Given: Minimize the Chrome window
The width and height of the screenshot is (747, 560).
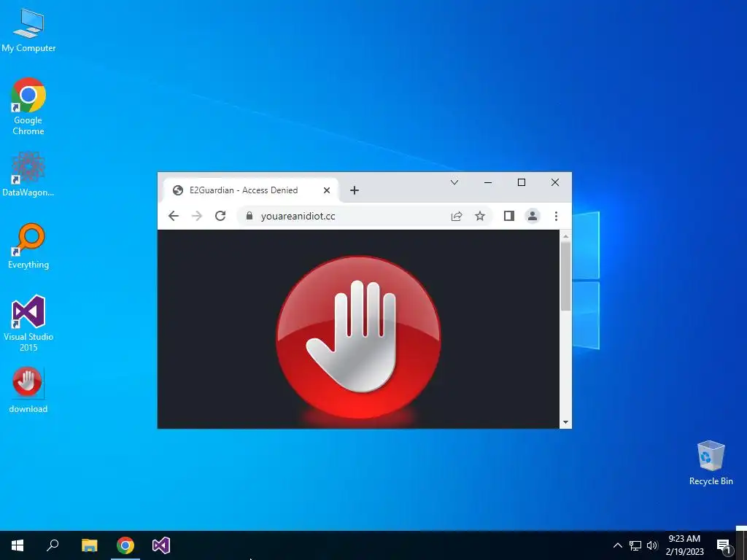Looking at the screenshot, I should (x=488, y=182).
